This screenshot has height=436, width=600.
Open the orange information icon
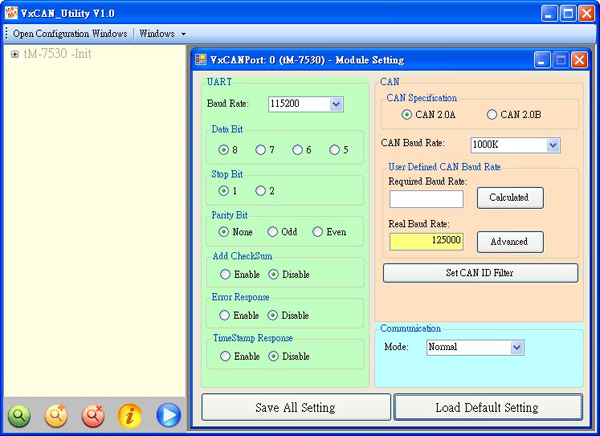point(130,415)
